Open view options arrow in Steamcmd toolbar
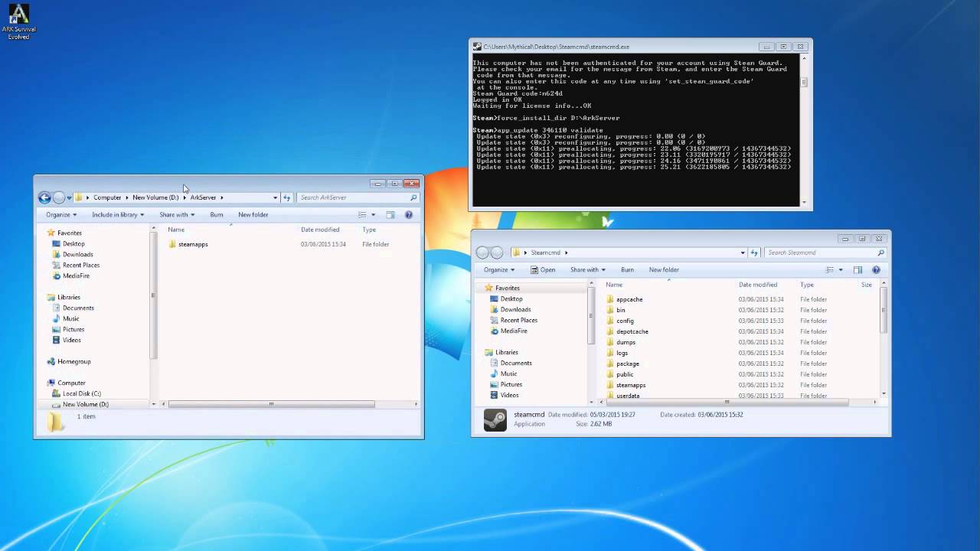This screenshot has width=980, height=551. [841, 270]
